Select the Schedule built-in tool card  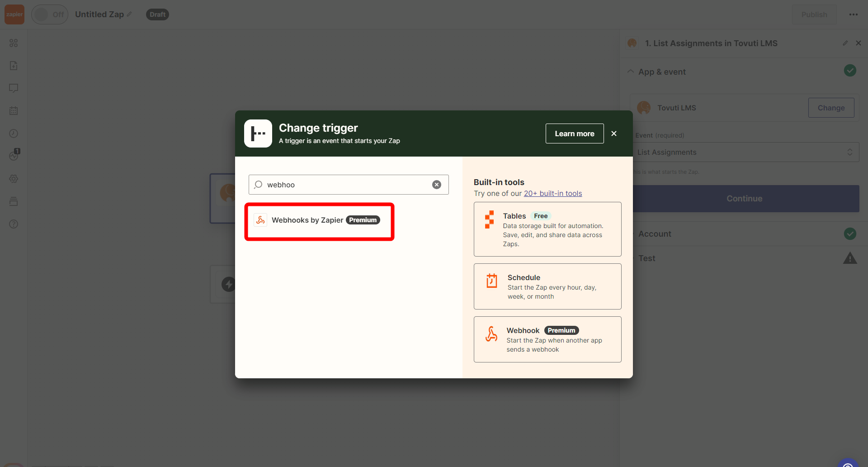(547, 286)
